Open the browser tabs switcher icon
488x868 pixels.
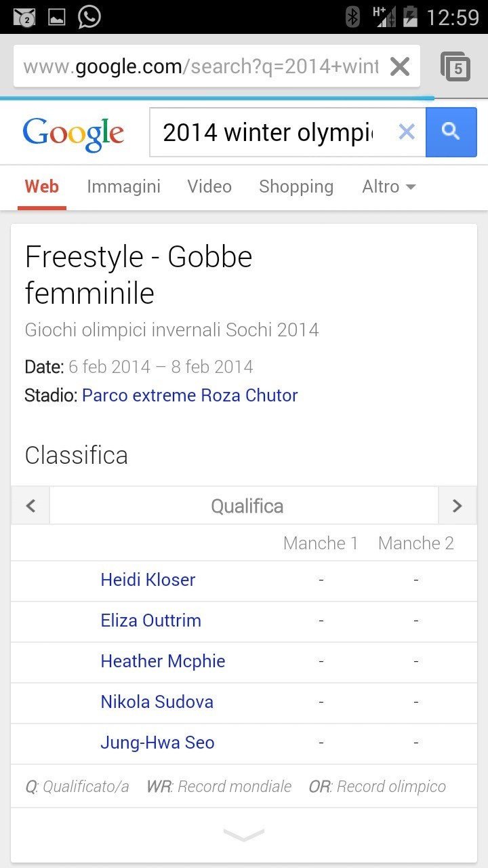(455, 66)
